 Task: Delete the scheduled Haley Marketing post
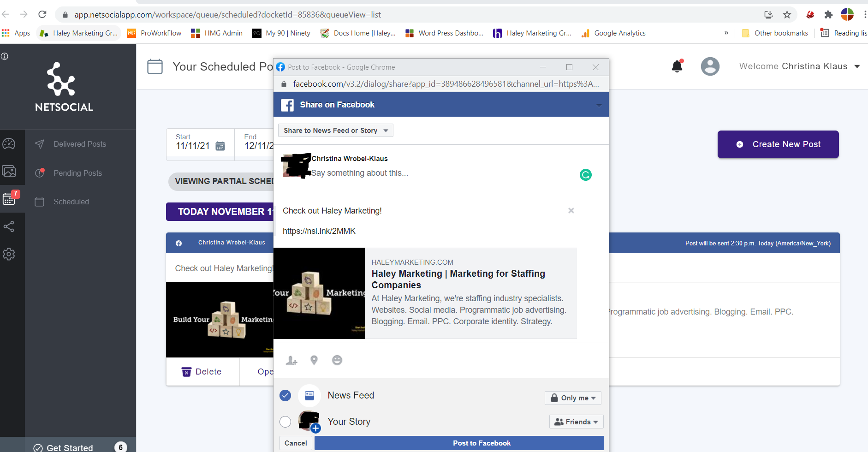pos(202,372)
